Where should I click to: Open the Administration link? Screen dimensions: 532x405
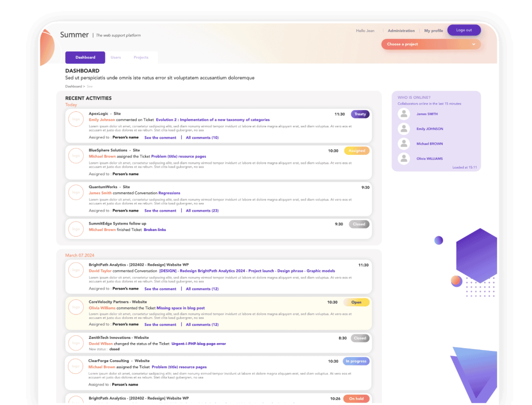(401, 31)
